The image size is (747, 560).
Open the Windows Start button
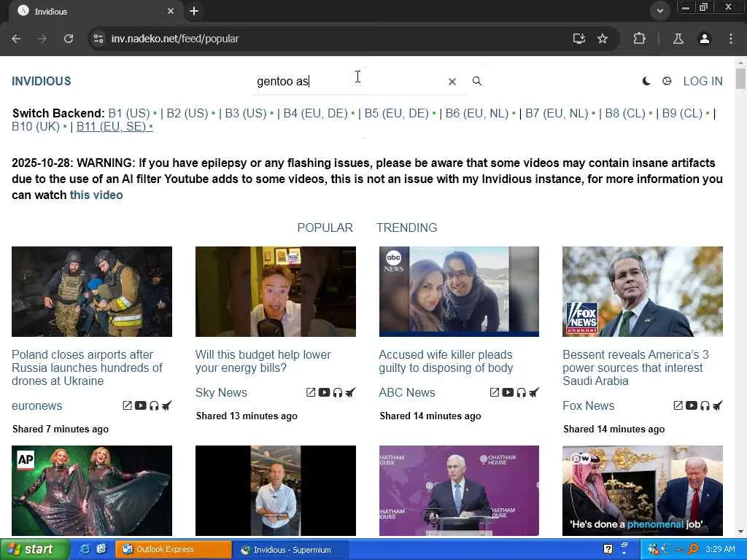pyautogui.click(x=35, y=550)
